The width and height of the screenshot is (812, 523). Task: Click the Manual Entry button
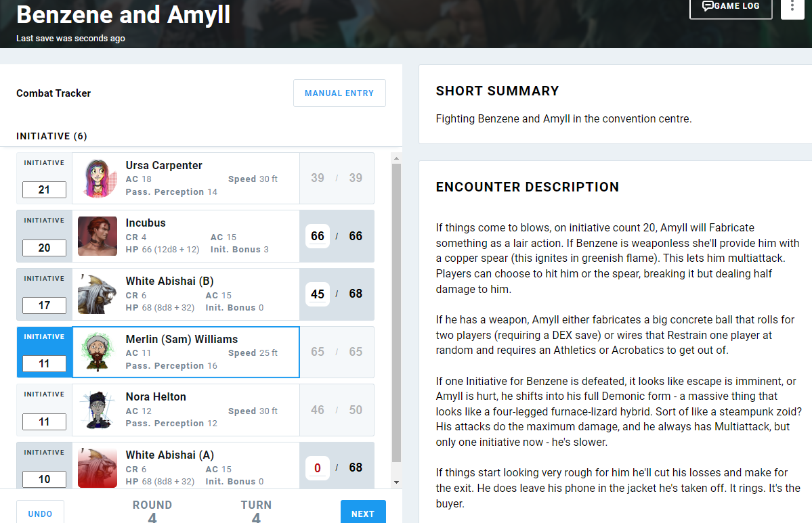(339, 93)
